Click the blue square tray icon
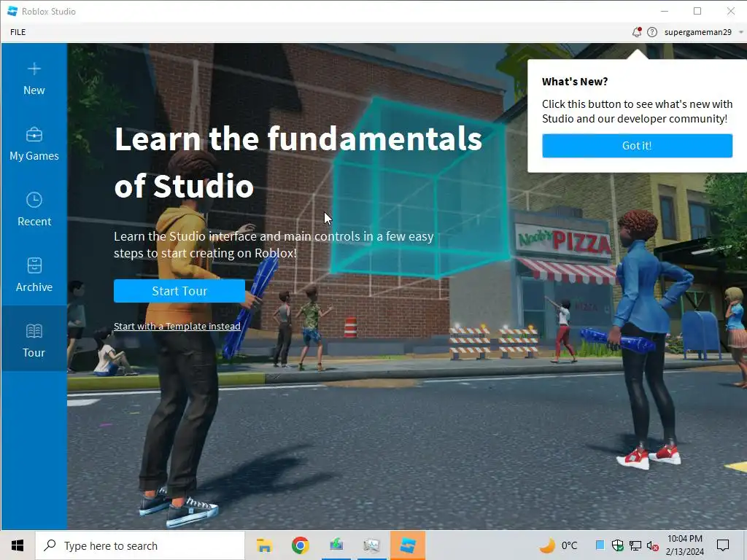 [x=600, y=545]
